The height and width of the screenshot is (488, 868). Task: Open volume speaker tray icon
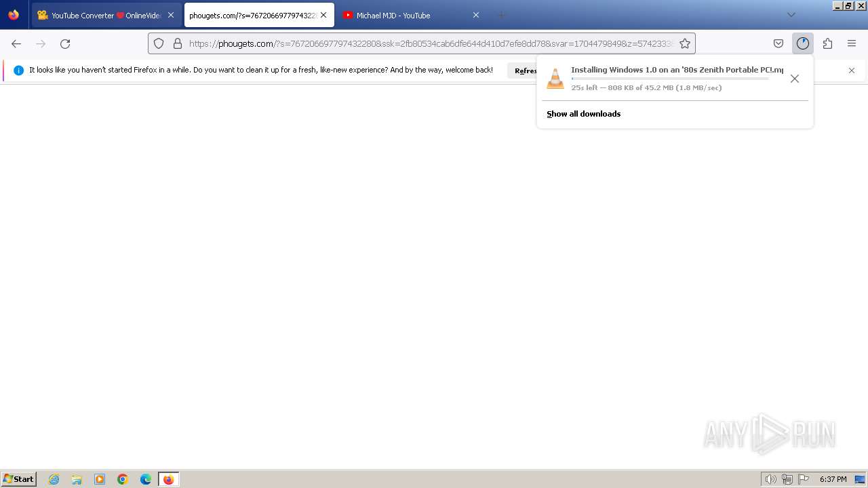770,479
